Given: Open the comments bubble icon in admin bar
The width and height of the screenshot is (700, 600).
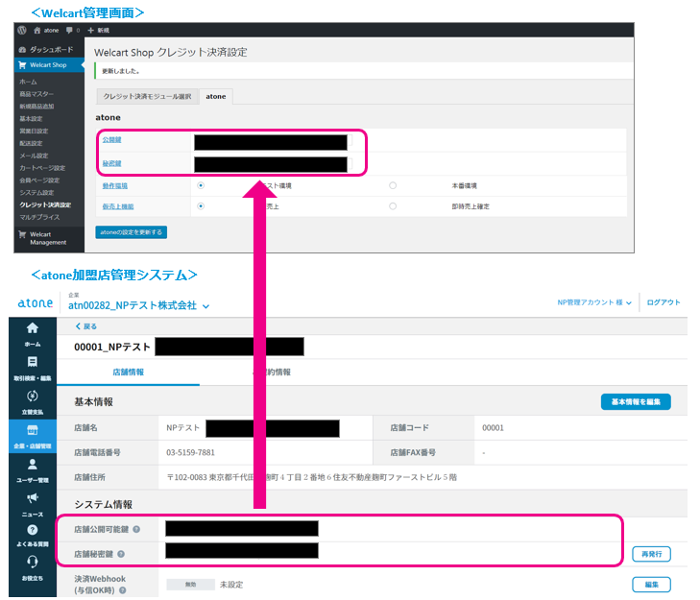Looking at the screenshot, I should tap(69, 31).
